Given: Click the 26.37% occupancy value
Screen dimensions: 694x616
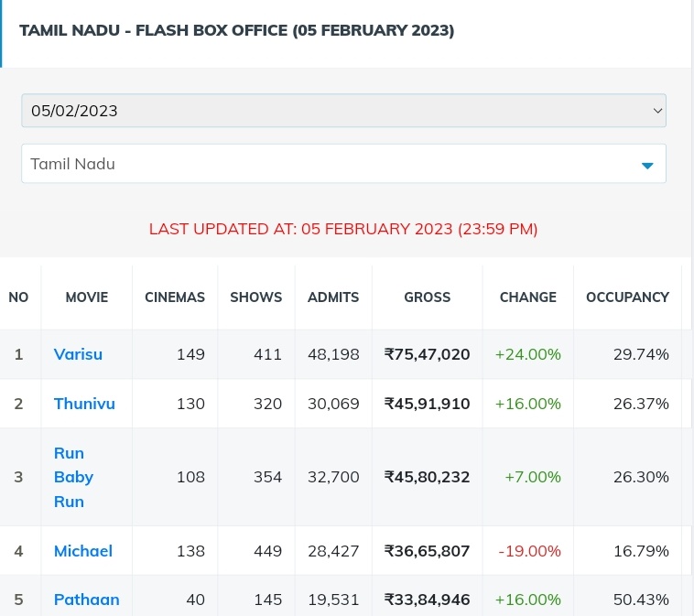Looking at the screenshot, I should [x=641, y=404].
